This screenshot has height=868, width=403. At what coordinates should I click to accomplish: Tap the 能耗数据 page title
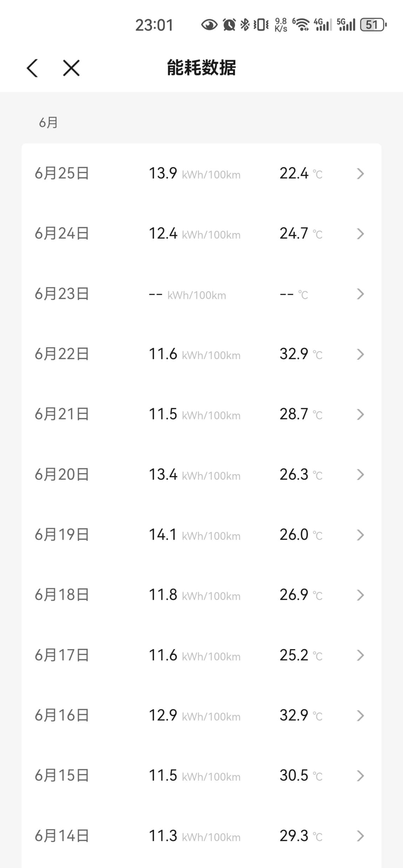tap(201, 68)
